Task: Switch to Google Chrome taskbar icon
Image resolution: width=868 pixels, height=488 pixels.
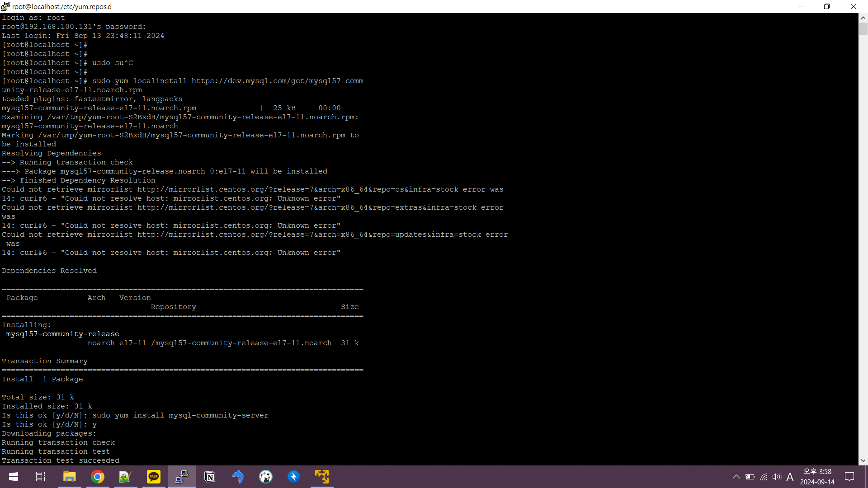Action: point(97,477)
